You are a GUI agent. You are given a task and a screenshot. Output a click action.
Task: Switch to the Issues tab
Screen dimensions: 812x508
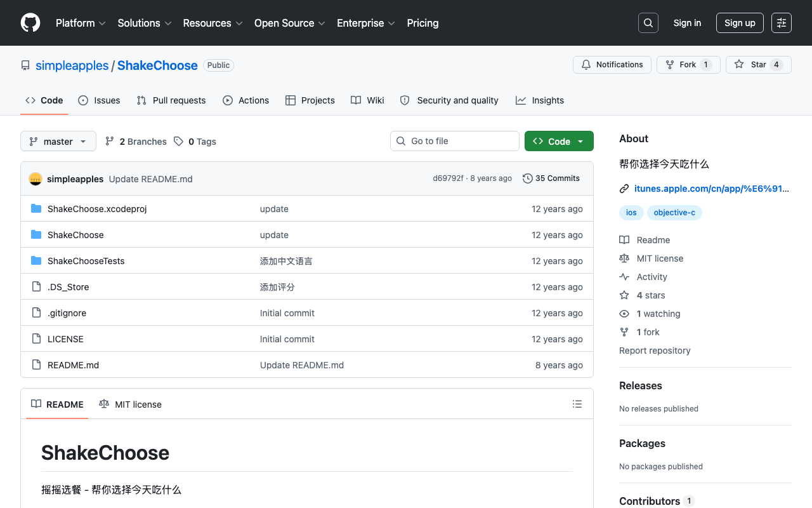(x=99, y=100)
